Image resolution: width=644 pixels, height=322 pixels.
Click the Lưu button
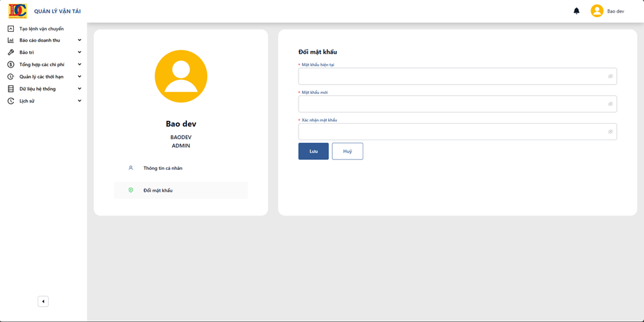pyautogui.click(x=313, y=151)
